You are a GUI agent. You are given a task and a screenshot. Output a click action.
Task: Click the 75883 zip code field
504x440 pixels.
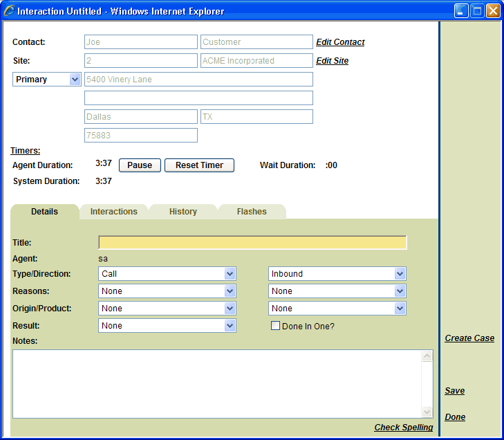point(141,135)
